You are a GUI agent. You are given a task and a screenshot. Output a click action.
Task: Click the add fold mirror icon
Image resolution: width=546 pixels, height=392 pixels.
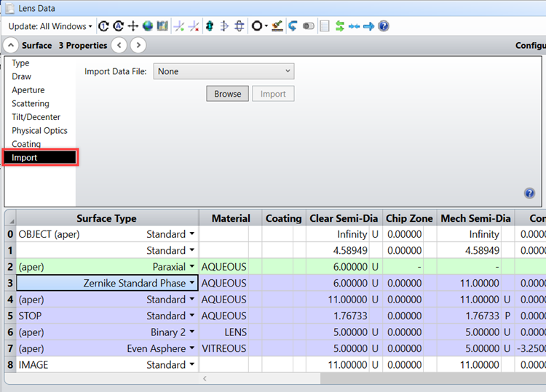225,26
